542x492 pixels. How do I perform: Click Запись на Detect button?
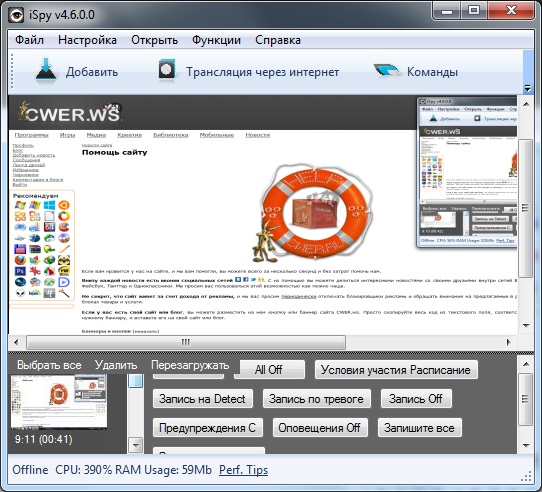203,399
